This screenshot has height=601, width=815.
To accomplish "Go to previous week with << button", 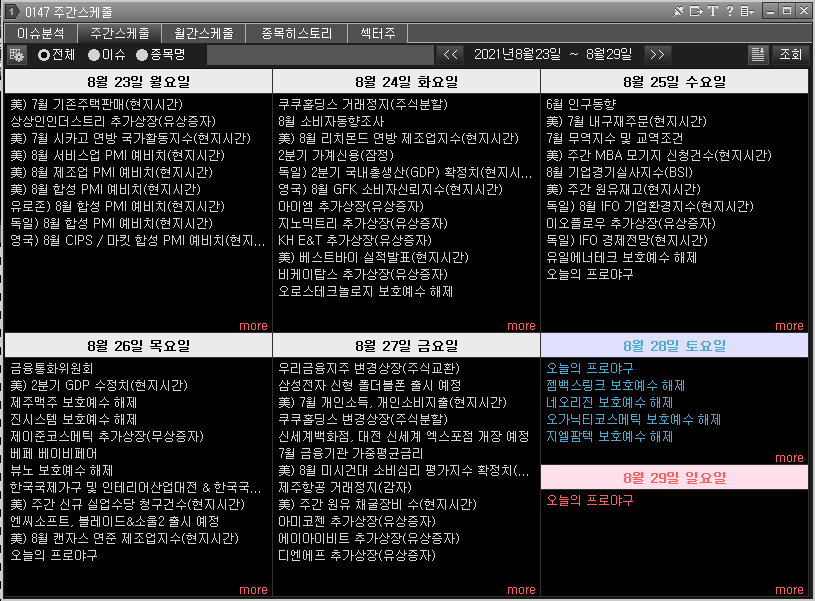I will (451, 55).
